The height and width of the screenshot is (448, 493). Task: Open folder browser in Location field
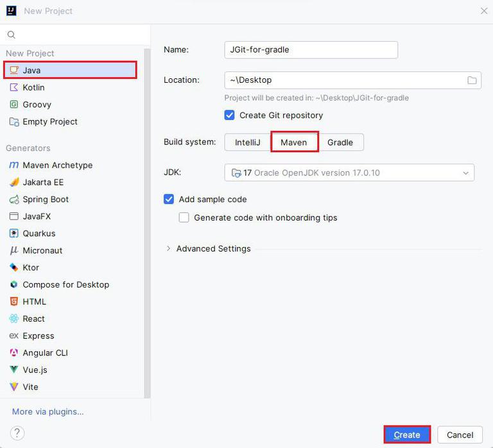[x=472, y=80]
